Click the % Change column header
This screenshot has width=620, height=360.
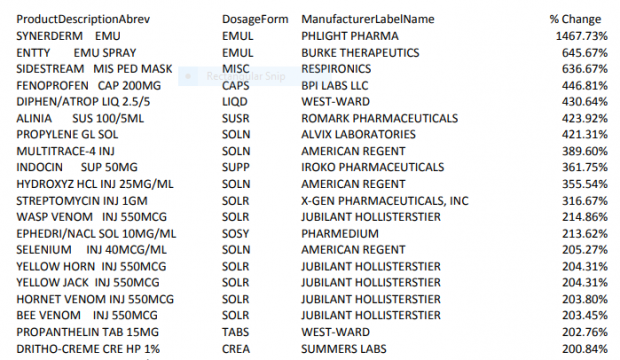pos(575,19)
